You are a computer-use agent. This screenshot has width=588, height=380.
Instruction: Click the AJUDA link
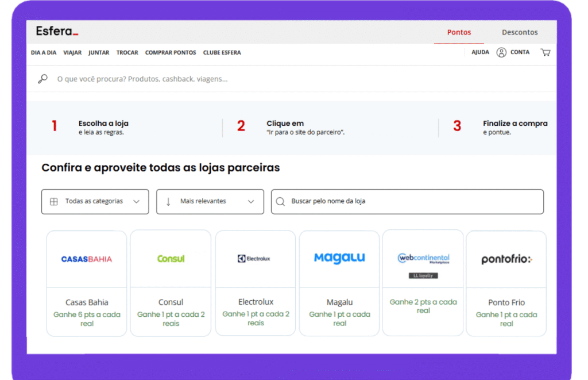click(x=480, y=52)
